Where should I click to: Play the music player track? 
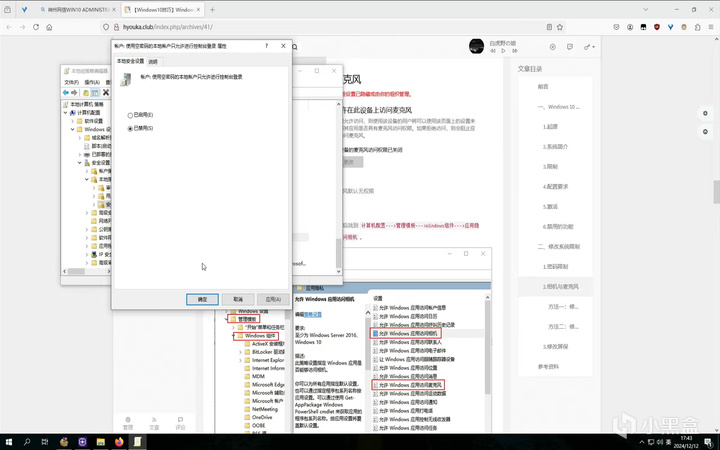pos(503,51)
